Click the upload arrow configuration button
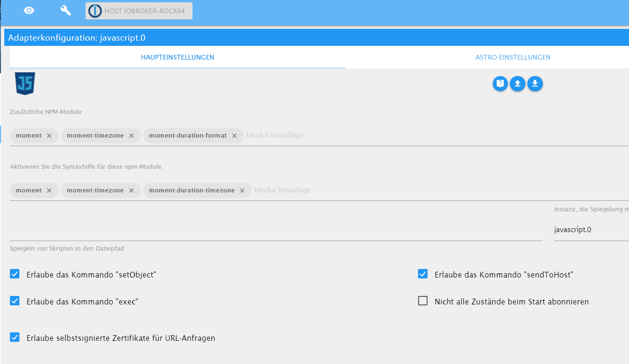Image resolution: width=629 pixels, height=364 pixels. tap(517, 84)
